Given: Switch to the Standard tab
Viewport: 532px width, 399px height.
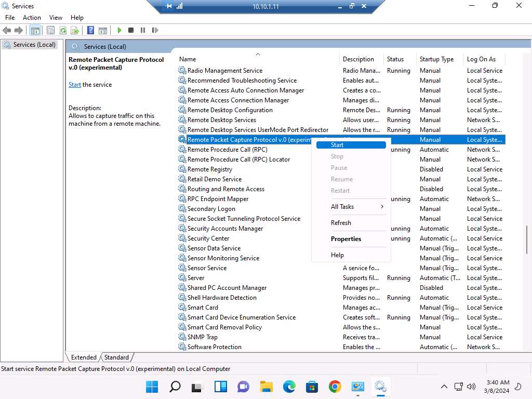Looking at the screenshot, I should coord(116,357).
